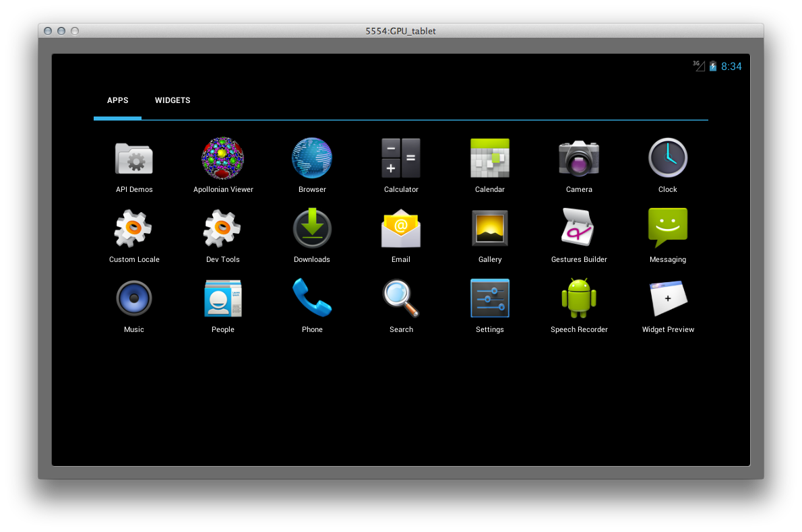Open the Clock app
802x532 pixels.
tap(668, 159)
